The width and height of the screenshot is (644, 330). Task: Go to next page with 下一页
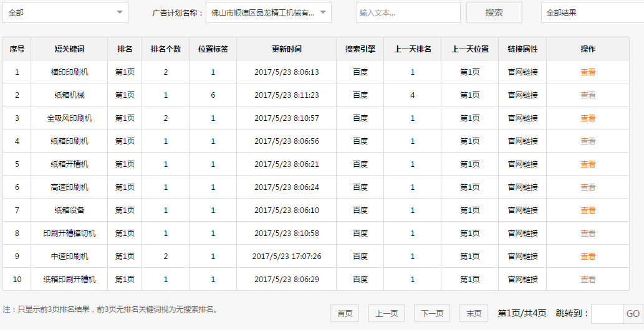tap(432, 313)
